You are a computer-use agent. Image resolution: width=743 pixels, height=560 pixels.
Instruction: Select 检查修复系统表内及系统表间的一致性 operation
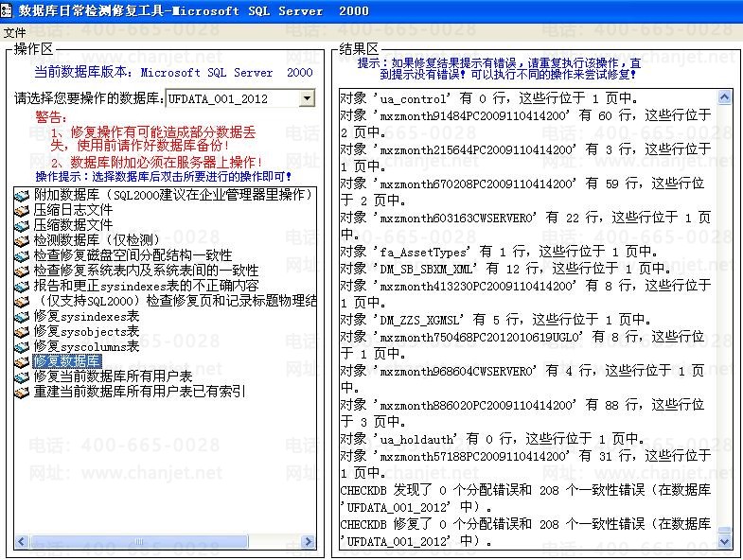[146, 271]
